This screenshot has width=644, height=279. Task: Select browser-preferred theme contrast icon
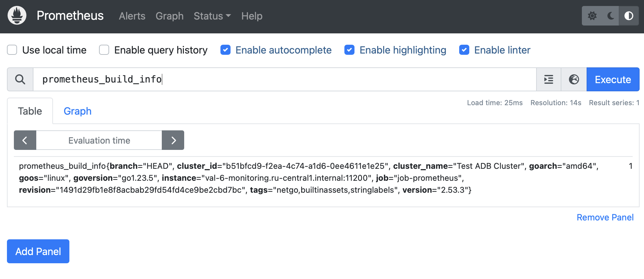[629, 16]
